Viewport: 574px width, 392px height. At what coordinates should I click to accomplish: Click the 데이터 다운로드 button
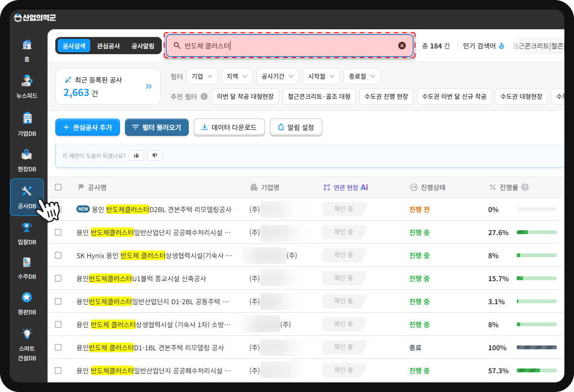(229, 127)
